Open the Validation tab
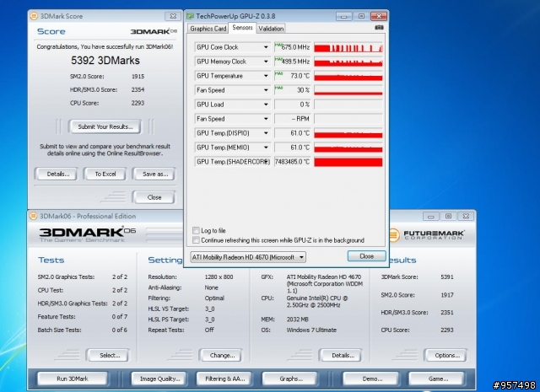 [271, 29]
